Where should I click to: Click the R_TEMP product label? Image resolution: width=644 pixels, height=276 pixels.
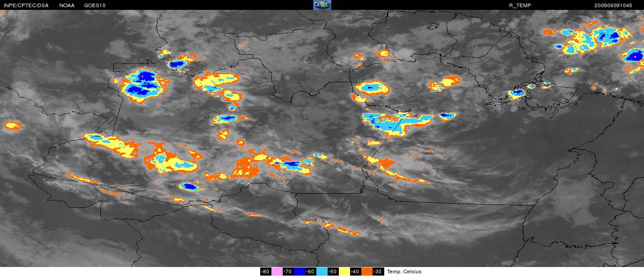tap(520, 5)
